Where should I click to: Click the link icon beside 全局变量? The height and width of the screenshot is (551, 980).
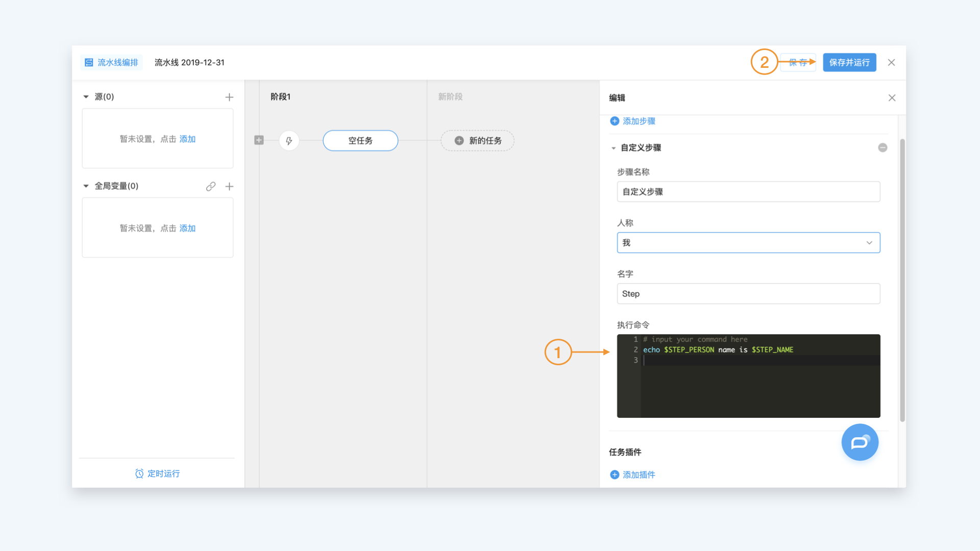coord(211,186)
